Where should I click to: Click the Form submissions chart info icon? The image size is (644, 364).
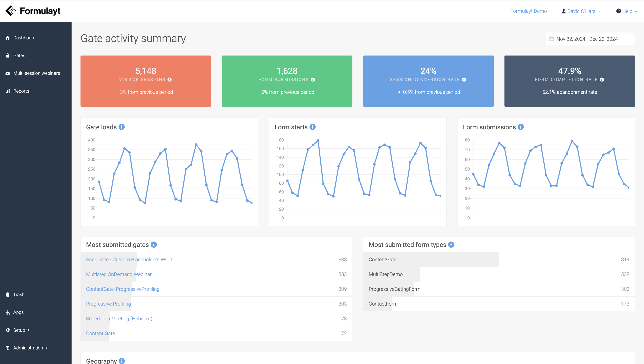tap(521, 127)
